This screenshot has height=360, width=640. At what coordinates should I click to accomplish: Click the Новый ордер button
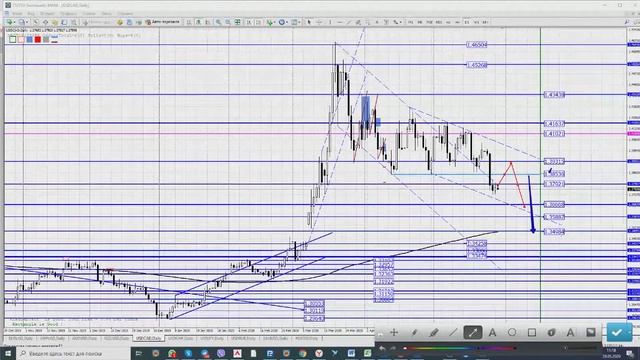(98, 22)
